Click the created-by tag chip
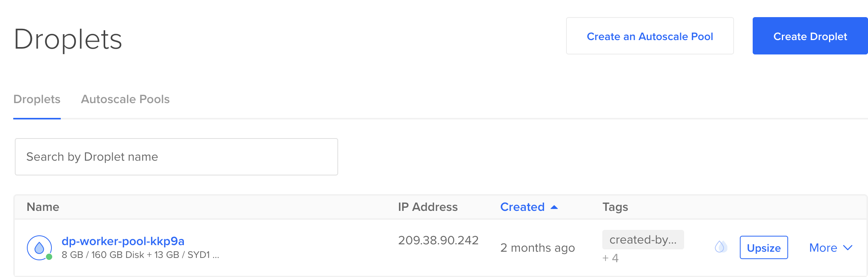Image resolution: width=868 pixels, height=277 pixels. click(643, 240)
